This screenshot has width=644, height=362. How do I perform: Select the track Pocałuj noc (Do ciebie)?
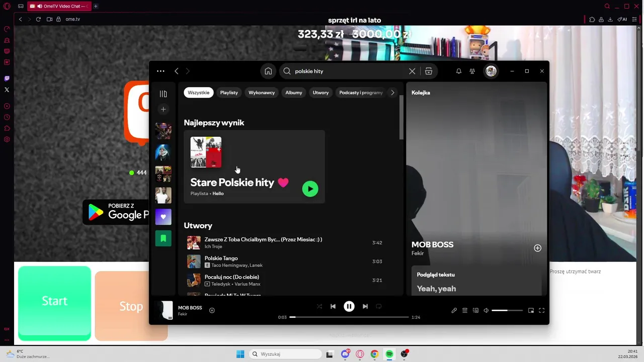(232, 277)
